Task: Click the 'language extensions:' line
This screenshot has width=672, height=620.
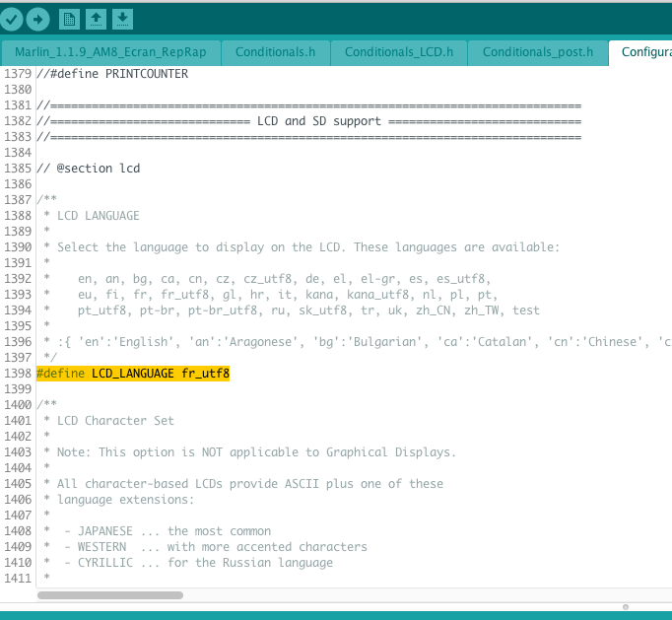Action: [x=118, y=500]
